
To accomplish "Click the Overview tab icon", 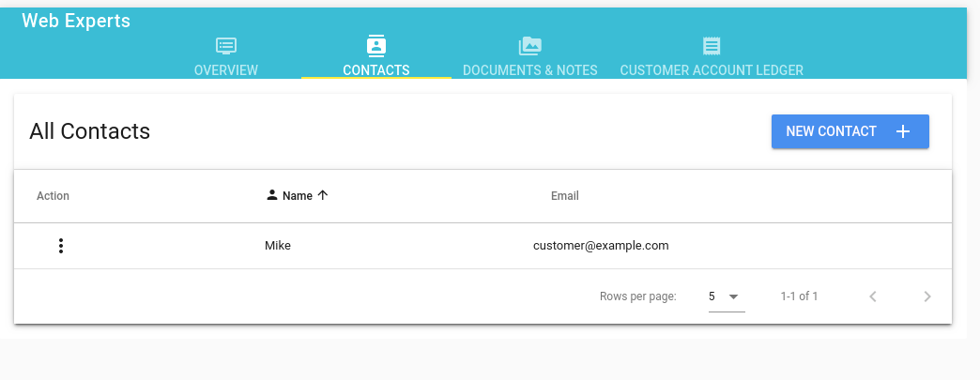I will [225, 45].
